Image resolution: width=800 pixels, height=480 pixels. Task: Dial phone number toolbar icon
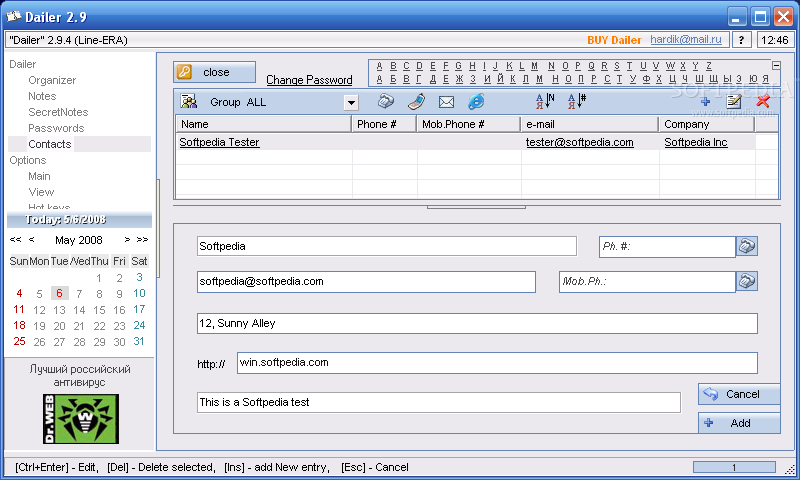(x=386, y=102)
